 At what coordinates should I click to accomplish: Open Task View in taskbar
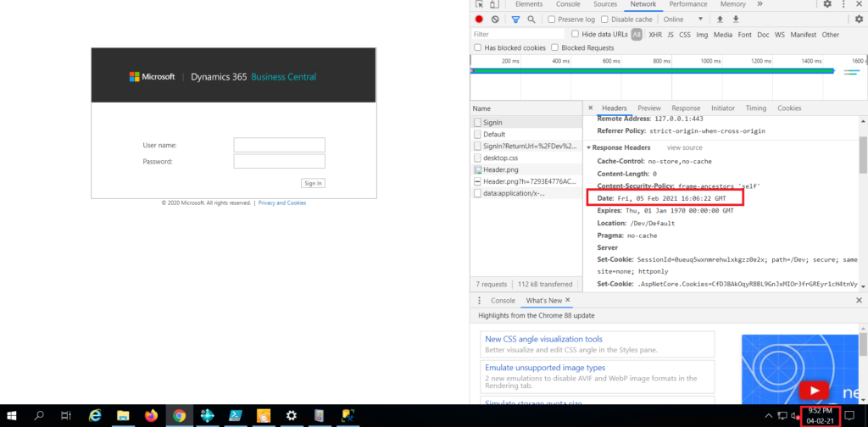pos(65,415)
